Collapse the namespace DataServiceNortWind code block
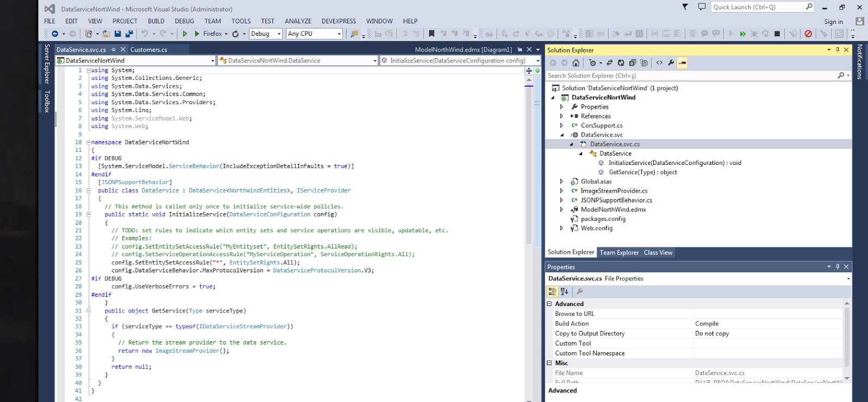This screenshot has width=868, height=402. coord(88,142)
